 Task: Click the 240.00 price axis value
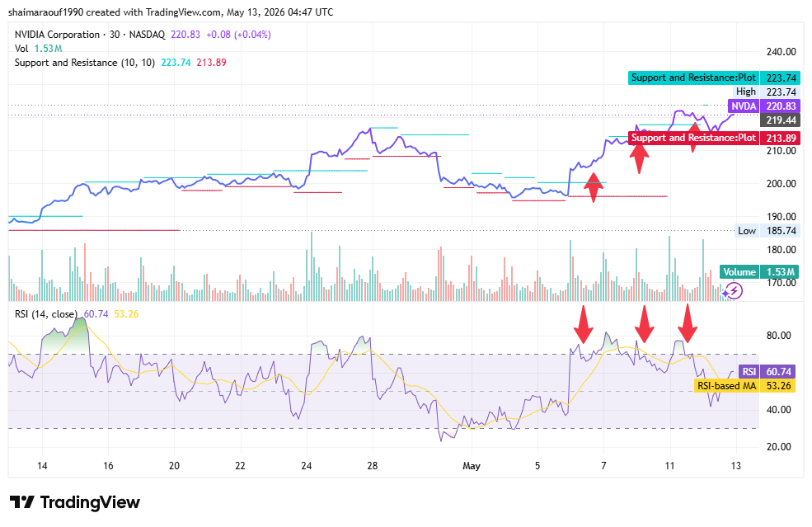(x=781, y=52)
